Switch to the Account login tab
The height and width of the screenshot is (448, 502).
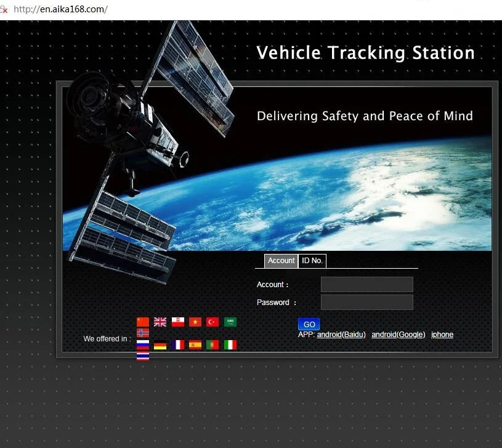(x=281, y=261)
